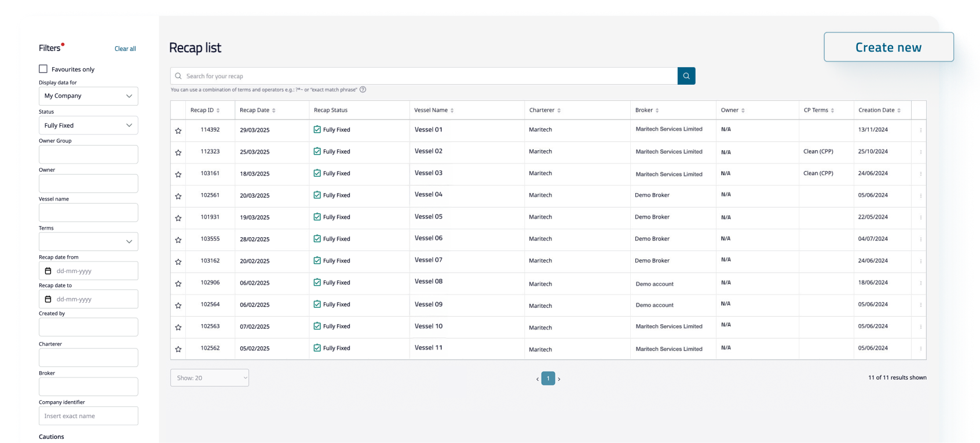This screenshot has width=980, height=443.
Task: Enable the Favourites only checkbox
Action: click(x=43, y=69)
